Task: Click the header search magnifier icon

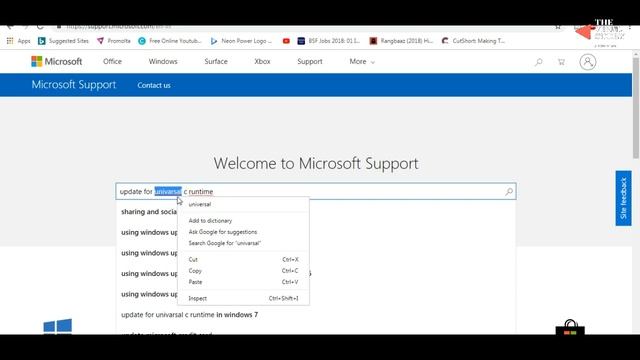Action: tap(539, 62)
